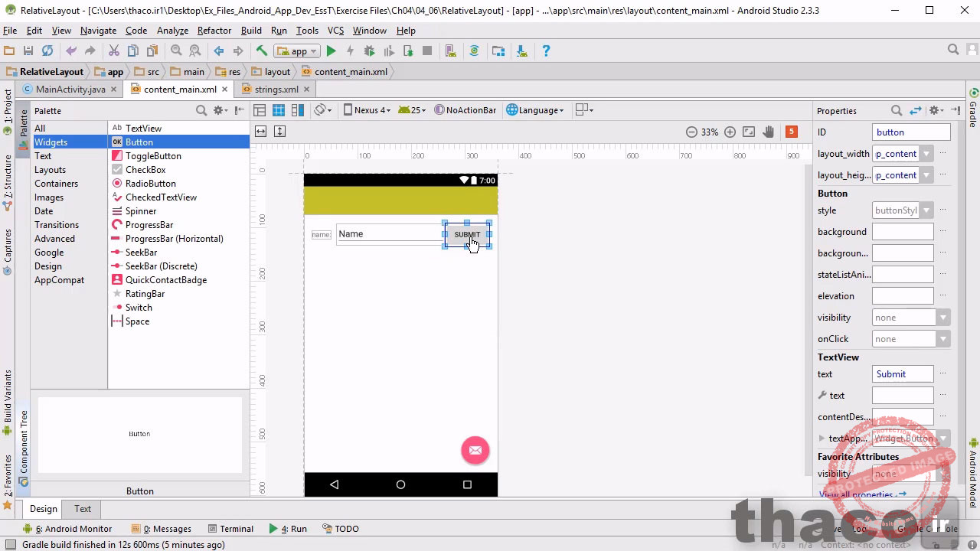The height and width of the screenshot is (551, 980).
Task: Run the app with green play button
Action: tap(331, 51)
